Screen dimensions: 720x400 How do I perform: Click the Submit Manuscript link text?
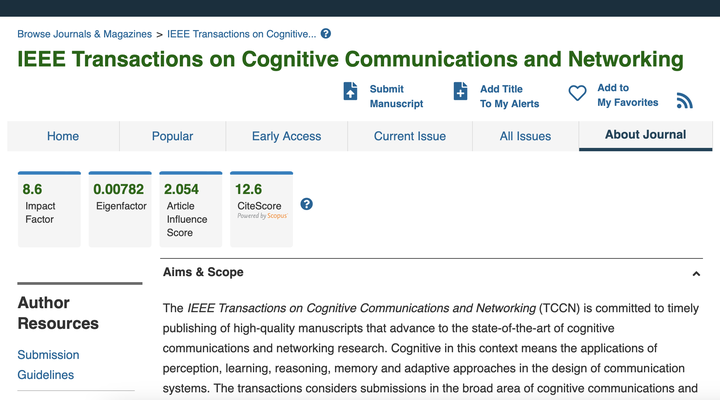pos(396,96)
